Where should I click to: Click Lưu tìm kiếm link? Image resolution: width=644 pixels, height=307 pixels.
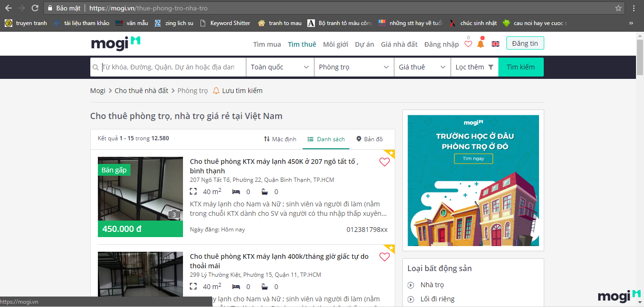(242, 91)
